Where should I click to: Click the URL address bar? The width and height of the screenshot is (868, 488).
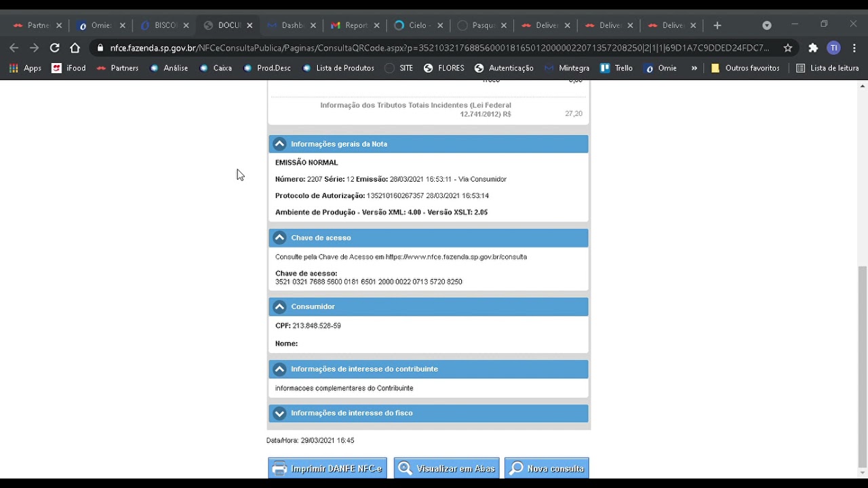(x=439, y=48)
